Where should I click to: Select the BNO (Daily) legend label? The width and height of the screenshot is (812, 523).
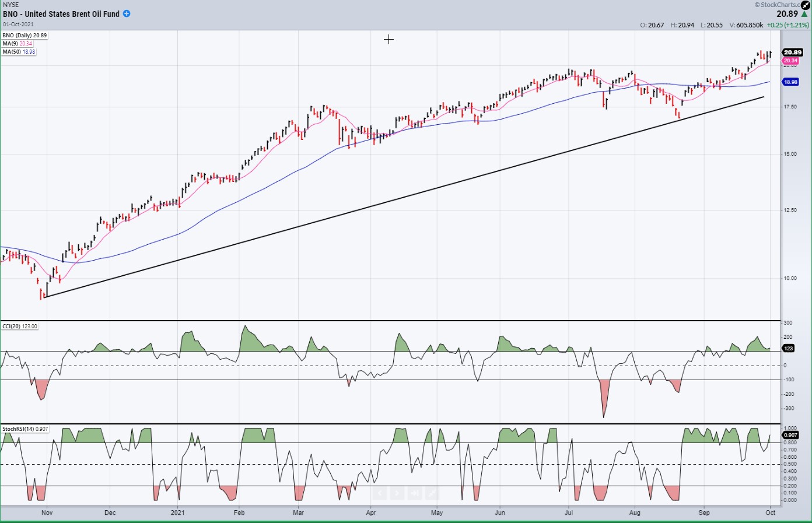[x=24, y=36]
